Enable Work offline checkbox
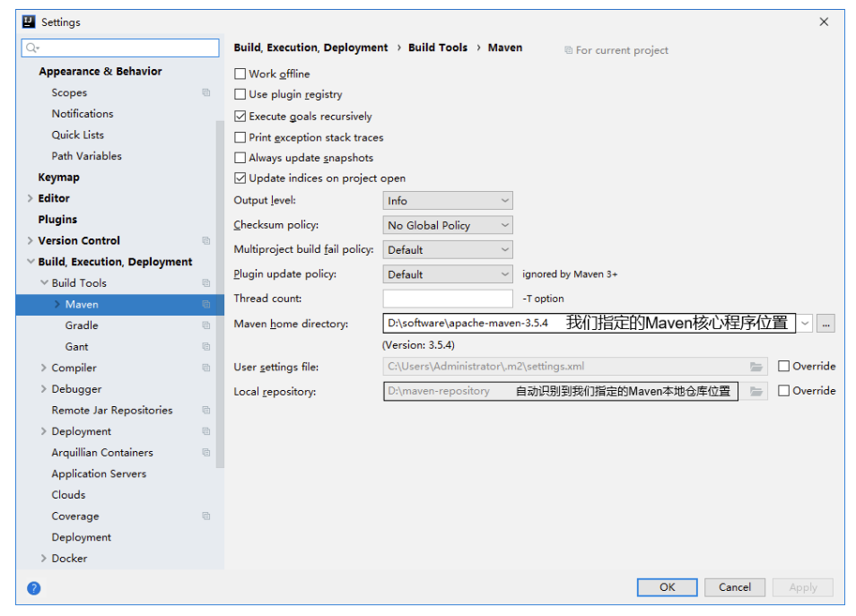The image size is (856, 616). pos(240,74)
